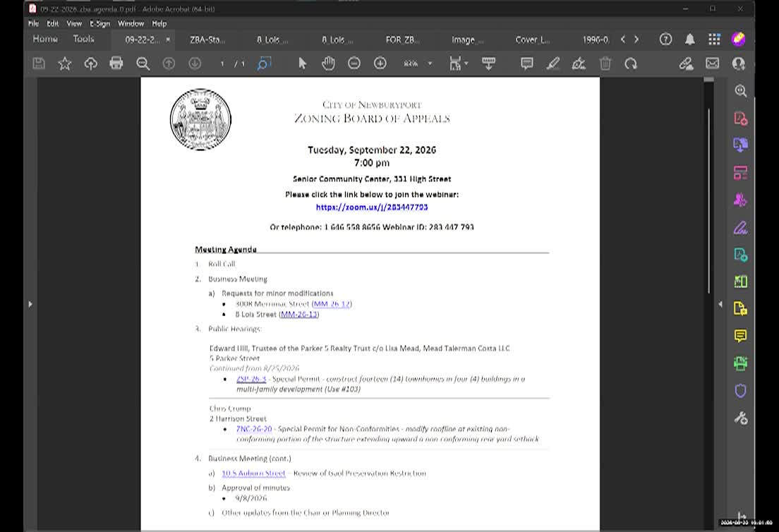Viewport: 779px width, 532px height.
Task: Open the Edit menu
Action: [53, 23]
